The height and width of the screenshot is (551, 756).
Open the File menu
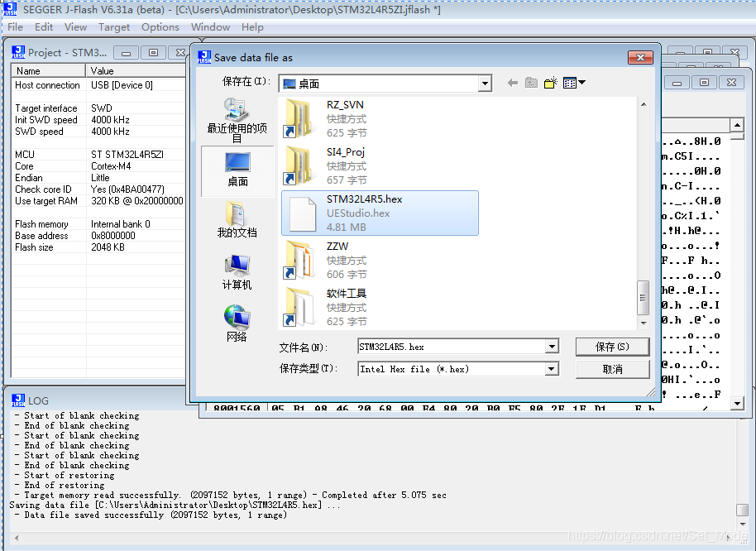coord(15,27)
